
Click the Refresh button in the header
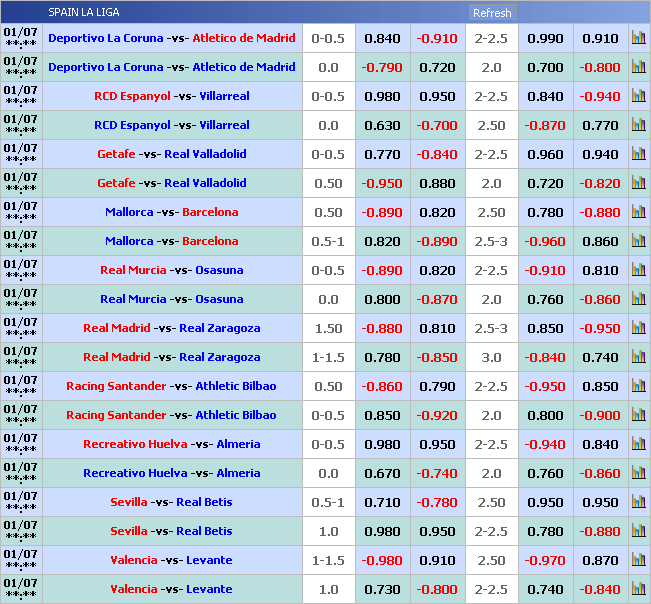(492, 13)
